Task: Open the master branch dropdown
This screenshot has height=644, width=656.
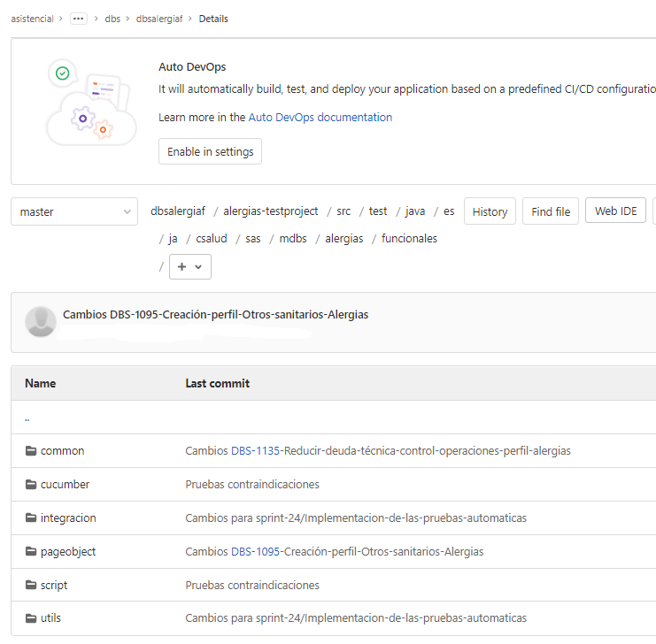Action: [x=74, y=211]
